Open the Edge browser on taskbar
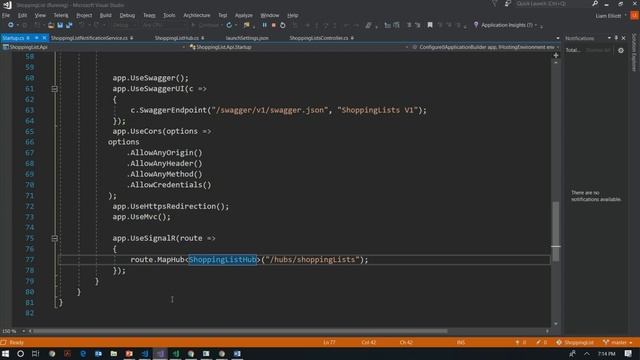The image size is (640, 360). click(83, 353)
